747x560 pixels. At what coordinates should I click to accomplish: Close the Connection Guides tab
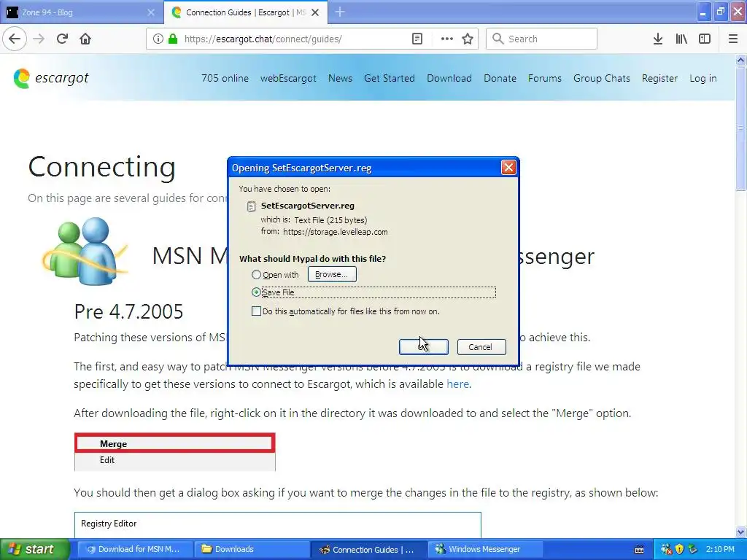[315, 13]
